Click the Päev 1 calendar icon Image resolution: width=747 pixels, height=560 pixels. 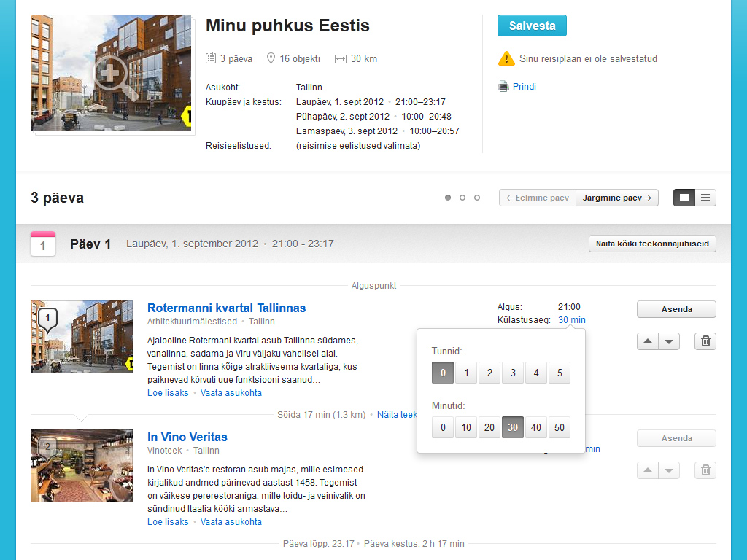[43, 244]
